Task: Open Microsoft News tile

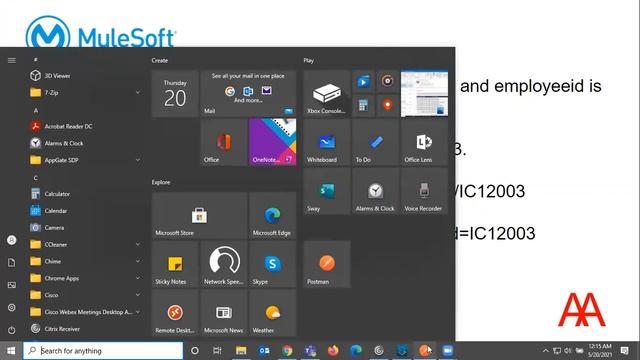Action: pyautogui.click(x=224, y=313)
